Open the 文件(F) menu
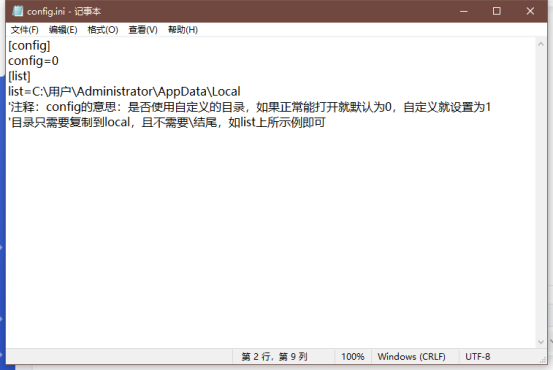This screenshot has height=370, width=553. point(24,30)
